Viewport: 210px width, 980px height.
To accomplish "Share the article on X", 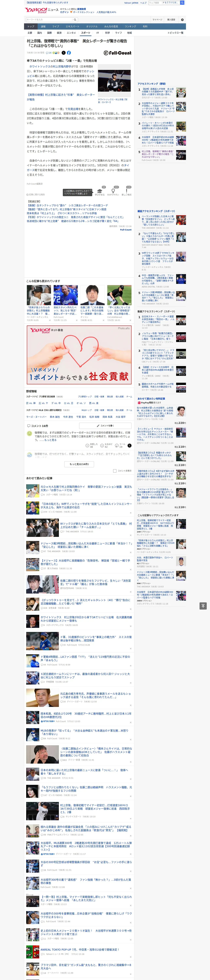I will (x=64, y=53).
